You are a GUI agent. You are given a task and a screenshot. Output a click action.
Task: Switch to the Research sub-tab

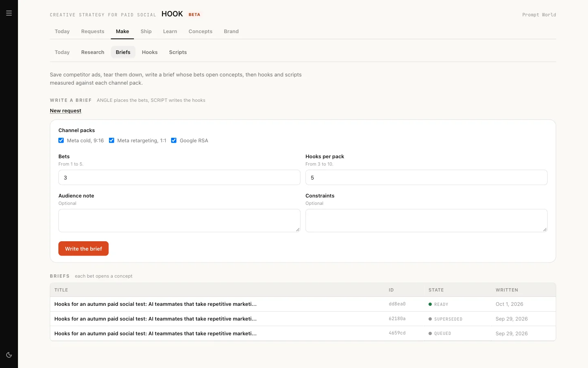pyautogui.click(x=93, y=52)
